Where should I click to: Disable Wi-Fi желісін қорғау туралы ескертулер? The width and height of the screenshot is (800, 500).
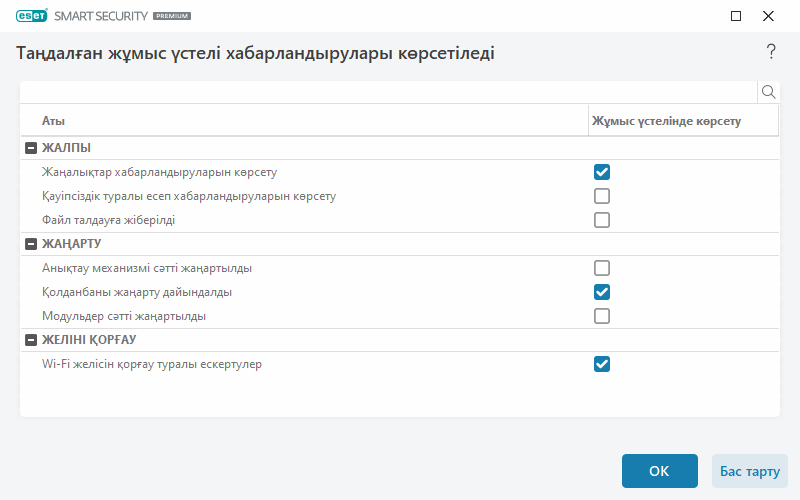click(x=602, y=364)
